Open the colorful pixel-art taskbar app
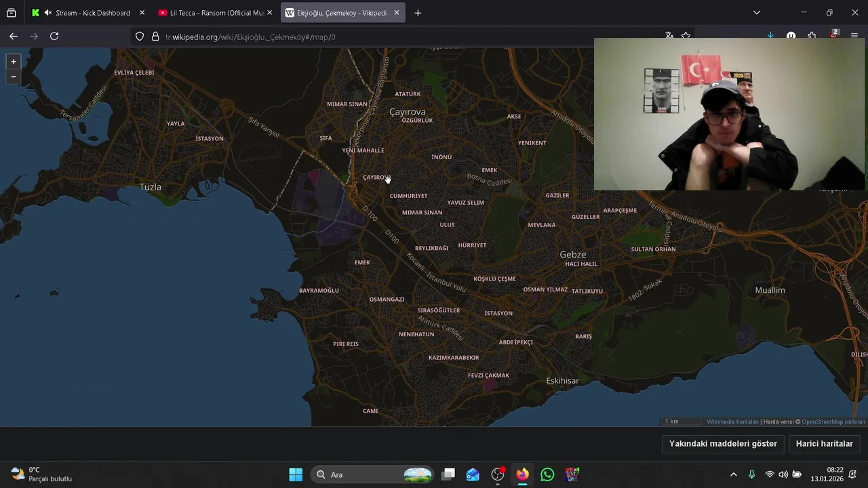 (x=572, y=474)
